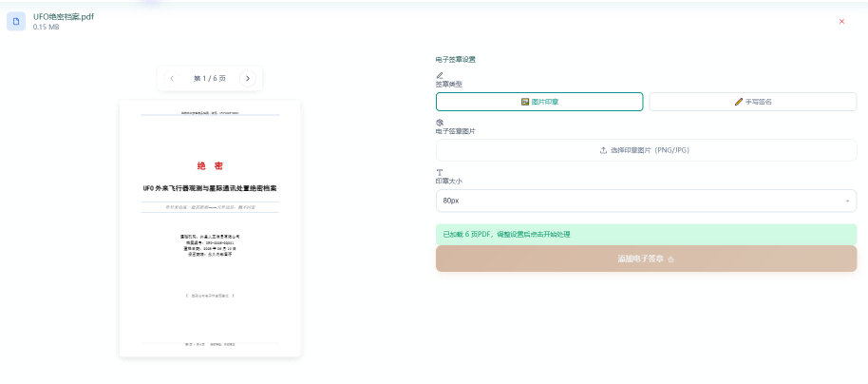Go to the next PDF page
This screenshot has height=384, width=868.
pyautogui.click(x=248, y=79)
